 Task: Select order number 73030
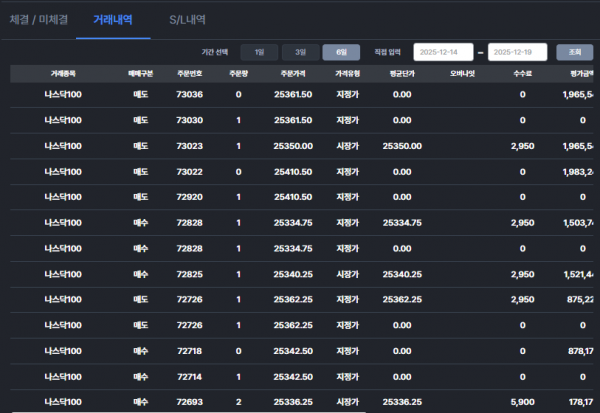(189, 120)
